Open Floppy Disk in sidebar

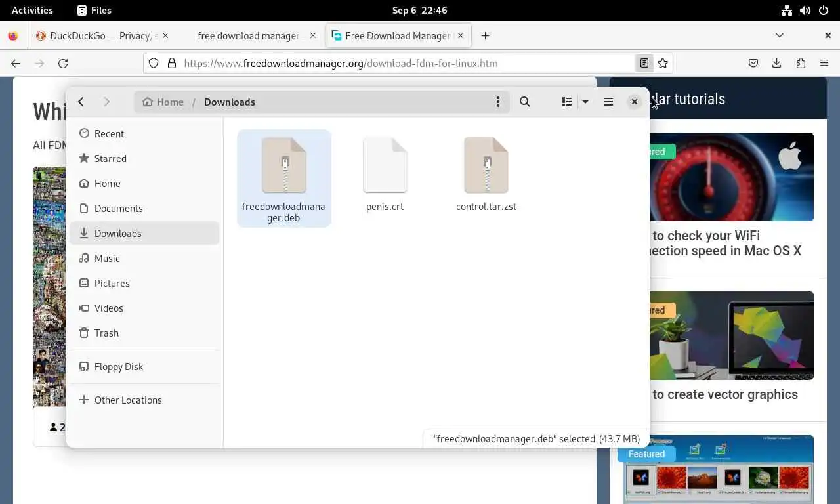point(144,366)
